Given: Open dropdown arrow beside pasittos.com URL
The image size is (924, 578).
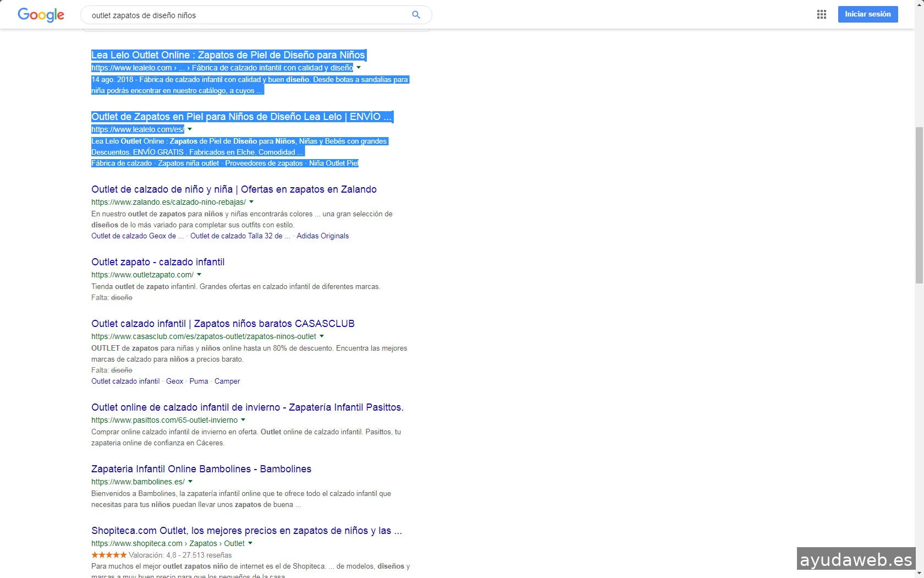Looking at the screenshot, I should (244, 420).
